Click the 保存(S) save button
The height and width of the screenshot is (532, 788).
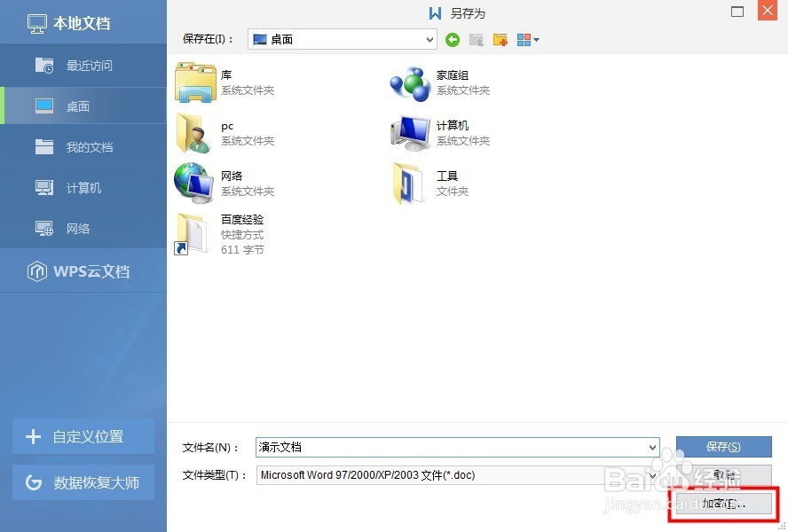click(x=723, y=446)
